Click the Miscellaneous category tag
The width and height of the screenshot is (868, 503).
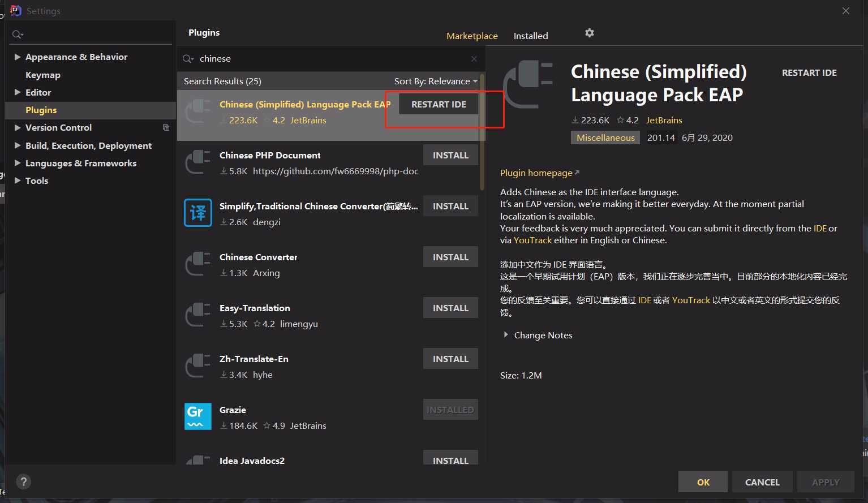click(605, 137)
